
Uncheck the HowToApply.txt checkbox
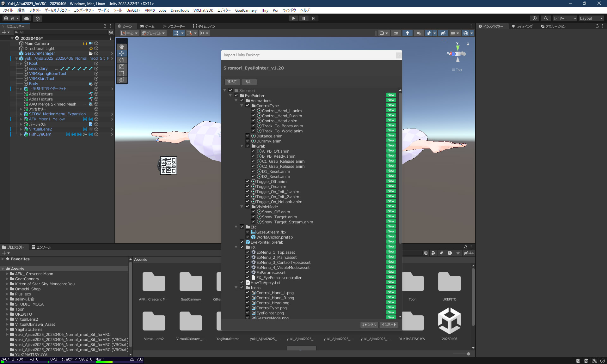pyautogui.click(x=242, y=282)
